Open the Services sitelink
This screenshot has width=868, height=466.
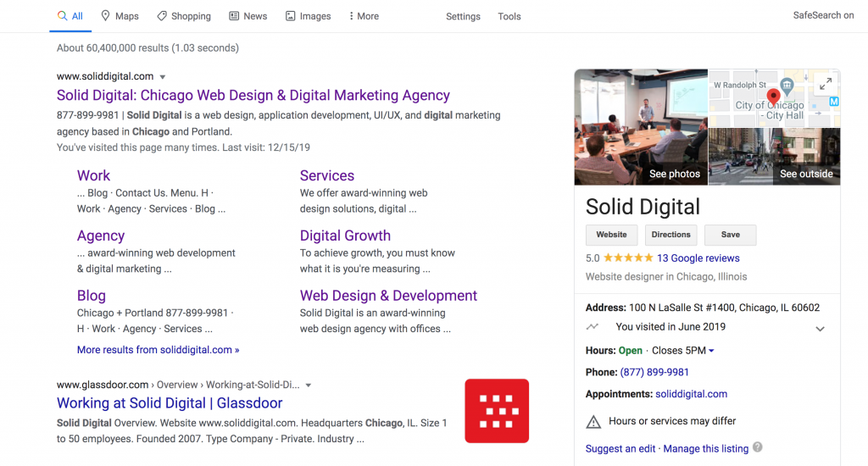click(x=326, y=175)
